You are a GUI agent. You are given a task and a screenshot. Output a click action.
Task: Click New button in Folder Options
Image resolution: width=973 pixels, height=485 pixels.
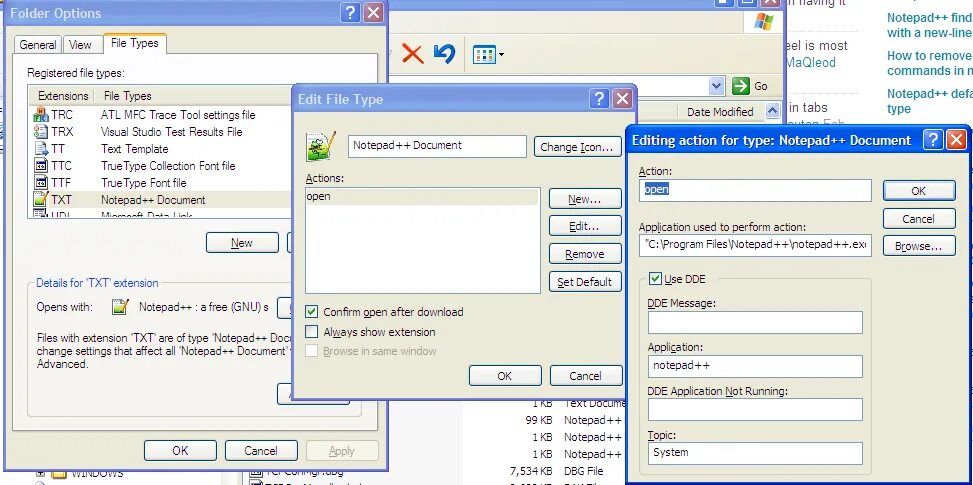(x=242, y=242)
